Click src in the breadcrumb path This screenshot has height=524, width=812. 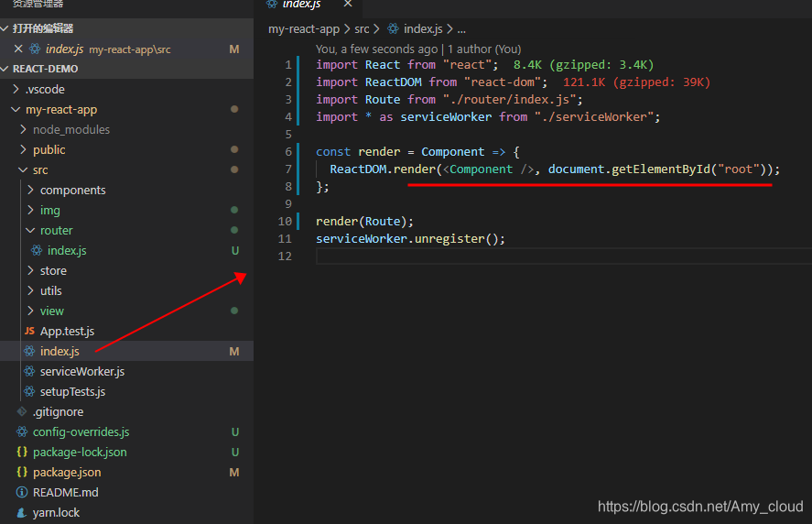click(x=362, y=29)
